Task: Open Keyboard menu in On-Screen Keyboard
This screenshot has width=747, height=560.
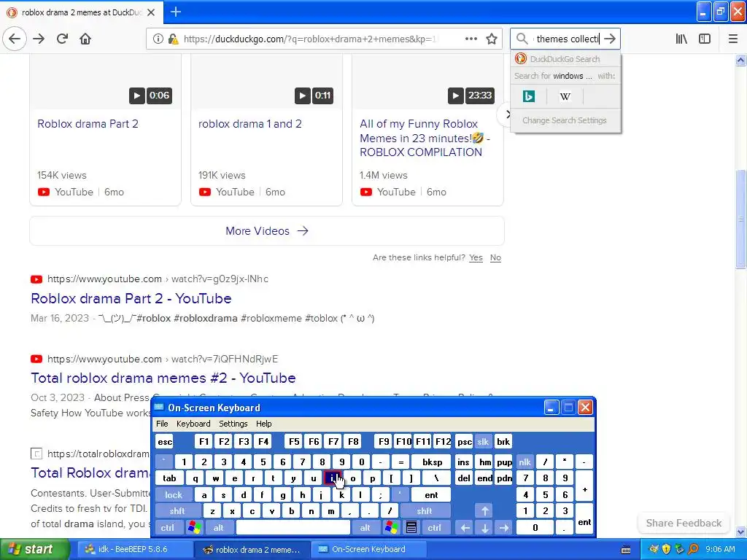Action: (193, 424)
